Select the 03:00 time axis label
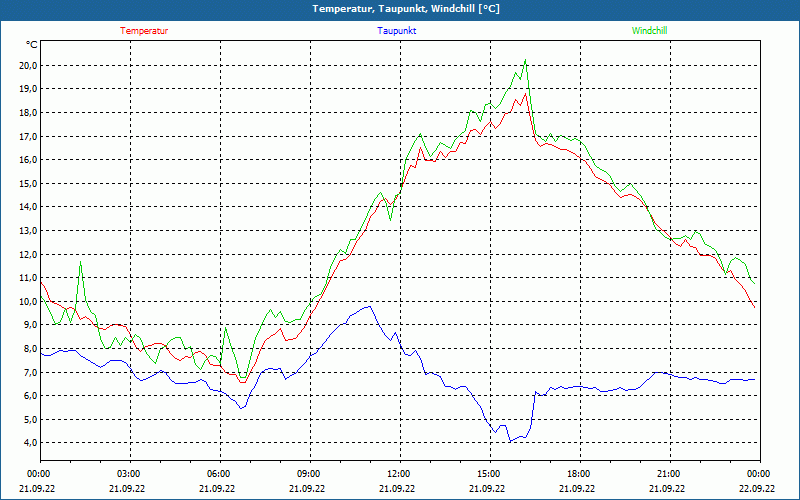The image size is (800, 500). [x=129, y=474]
